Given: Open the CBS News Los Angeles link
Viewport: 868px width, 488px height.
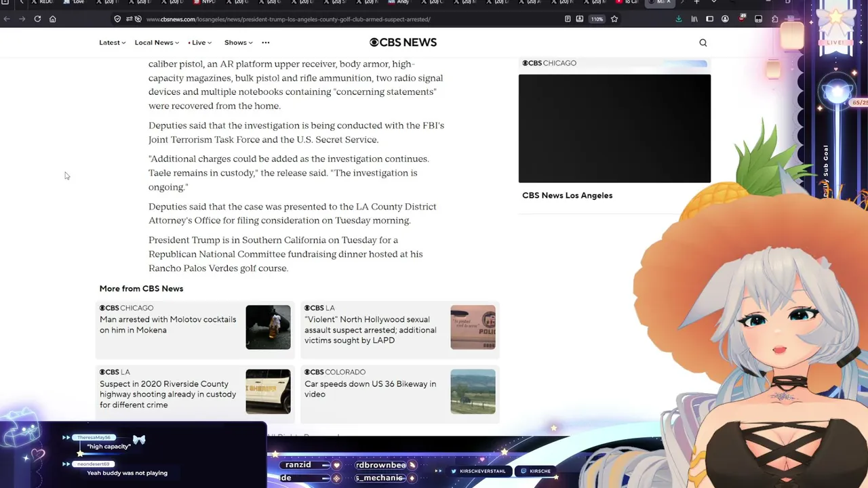Looking at the screenshot, I should click(567, 195).
